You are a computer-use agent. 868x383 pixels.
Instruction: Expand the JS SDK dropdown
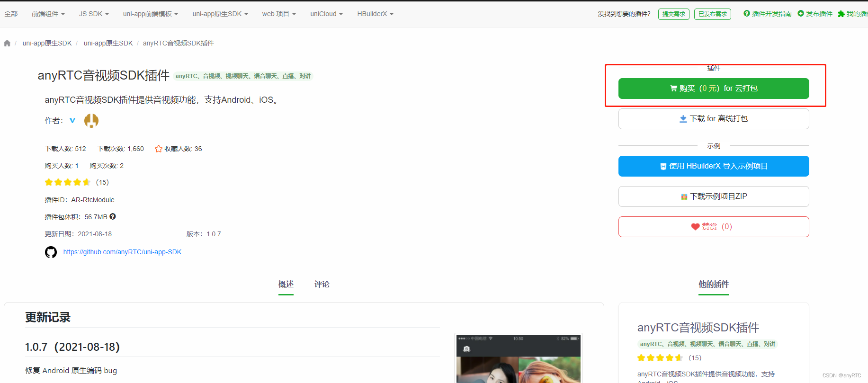pyautogui.click(x=94, y=14)
